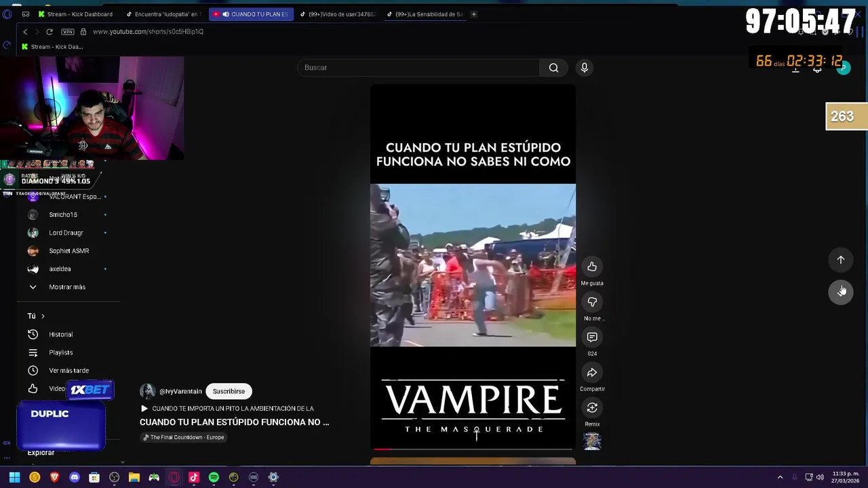
Task: Open the YouTube account avatar
Action: click(843, 68)
